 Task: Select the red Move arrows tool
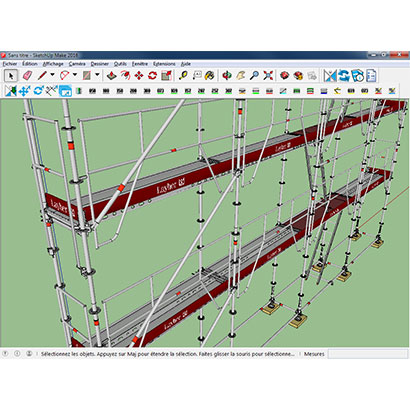pyautogui.click(x=139, y=76)
